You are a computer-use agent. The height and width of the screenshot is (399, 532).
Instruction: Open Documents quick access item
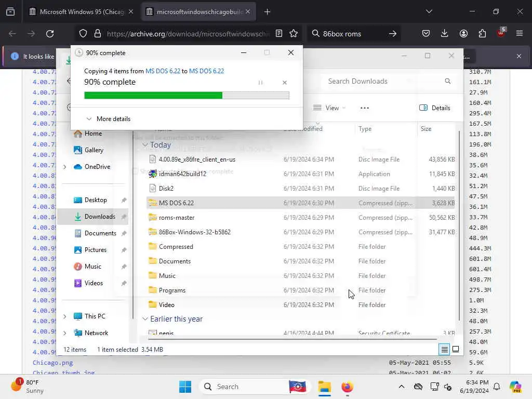point(96,233)
